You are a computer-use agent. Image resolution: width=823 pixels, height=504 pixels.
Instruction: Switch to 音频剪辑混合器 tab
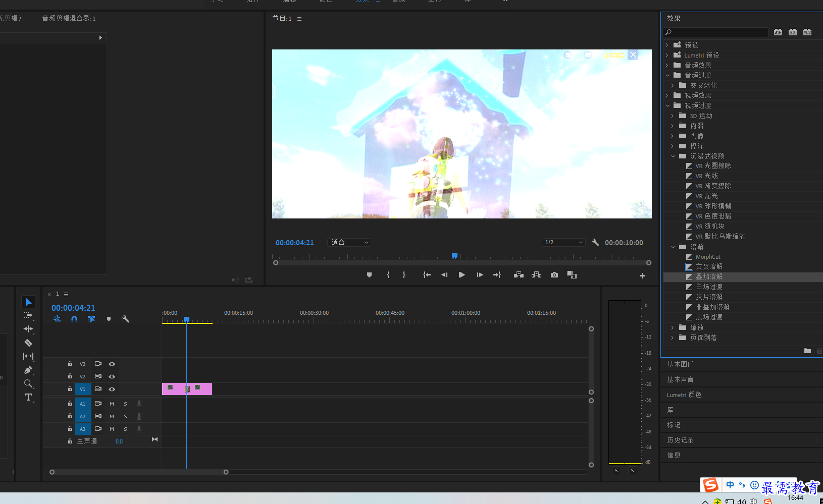point(69,18)
